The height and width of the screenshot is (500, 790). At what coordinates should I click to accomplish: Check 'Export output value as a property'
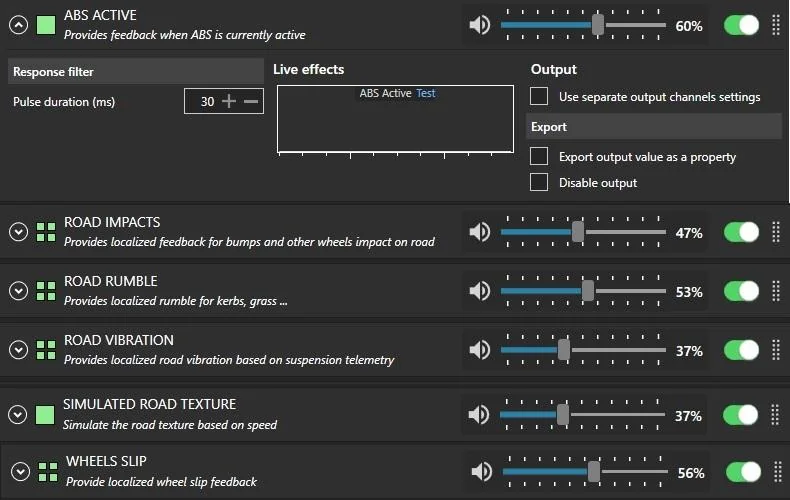(539, 156)
